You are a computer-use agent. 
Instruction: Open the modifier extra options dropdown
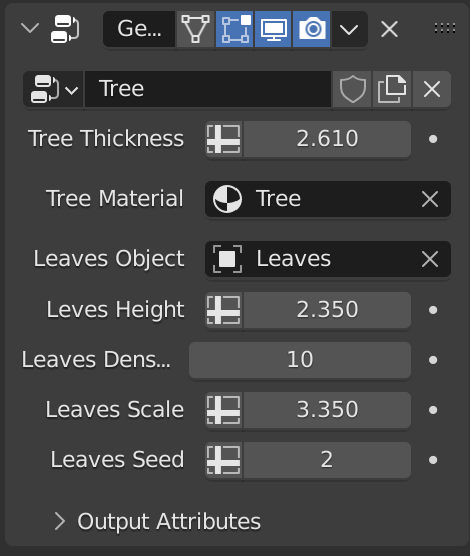(x=349, y=29)
